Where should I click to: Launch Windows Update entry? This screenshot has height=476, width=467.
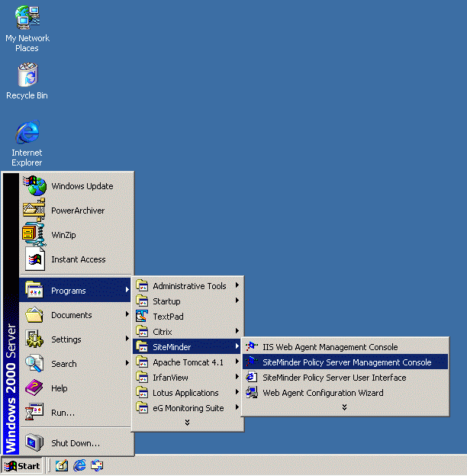coord(76,185)
